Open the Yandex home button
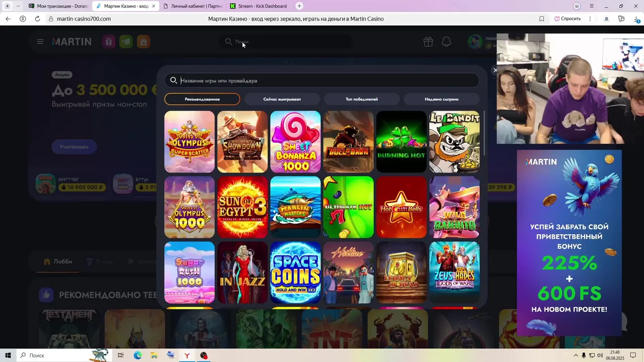The height and width of the screenshot is (362, 644). click(x=23, y=19)
